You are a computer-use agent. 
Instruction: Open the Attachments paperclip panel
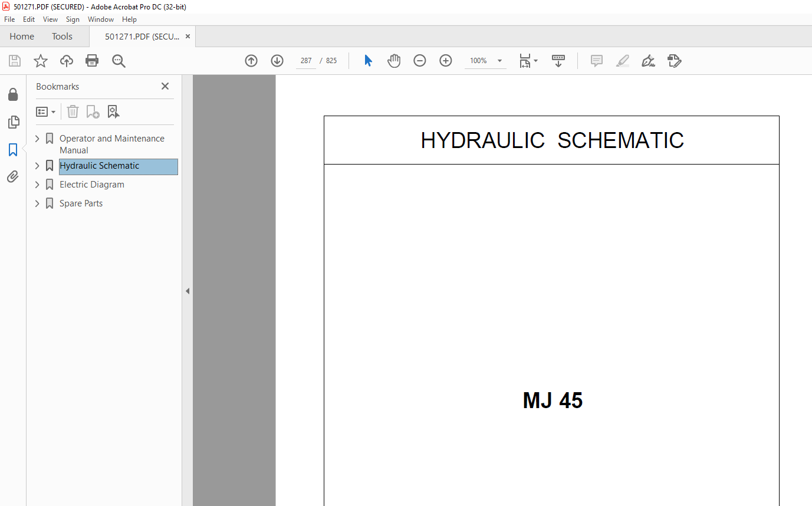click(13, 176)
